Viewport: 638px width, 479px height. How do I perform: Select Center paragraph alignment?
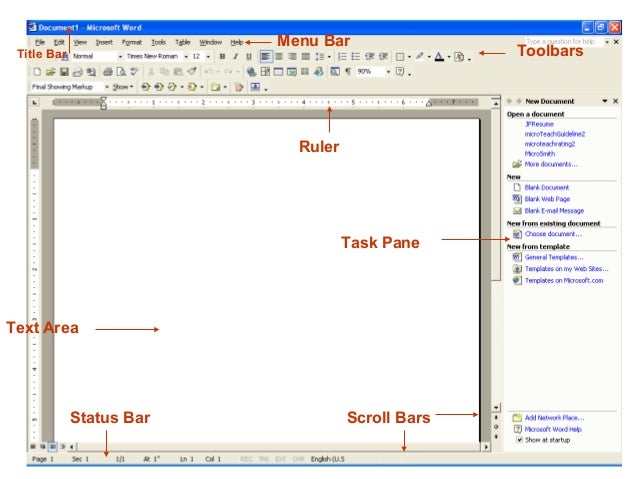point(279,57)
